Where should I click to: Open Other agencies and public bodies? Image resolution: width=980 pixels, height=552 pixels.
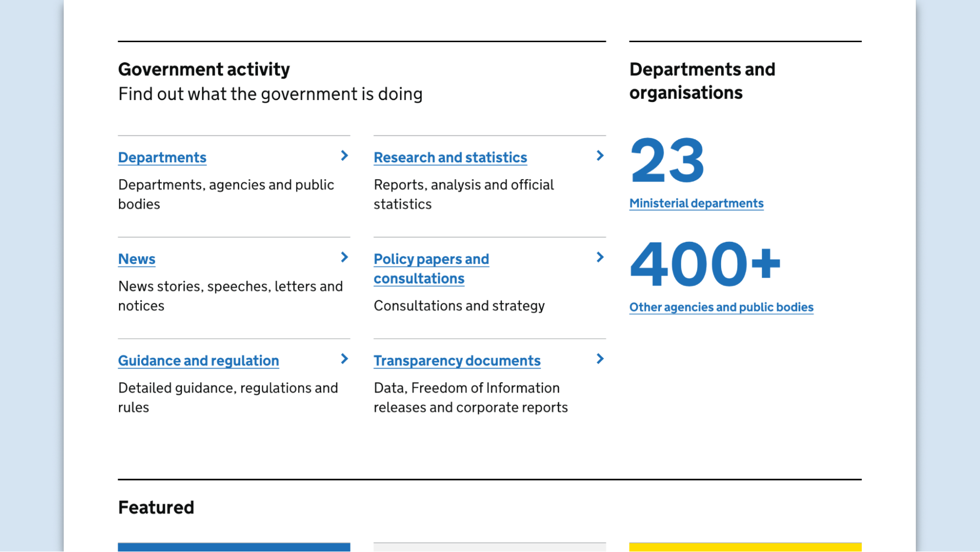tap(721, 307)
